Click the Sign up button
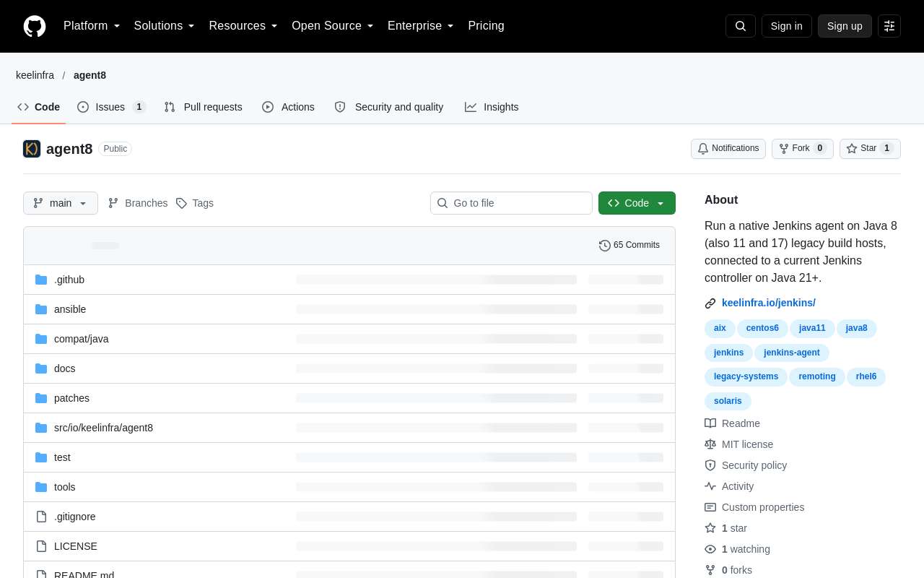This screenshot has height=578, width=924. pos(845,26)
